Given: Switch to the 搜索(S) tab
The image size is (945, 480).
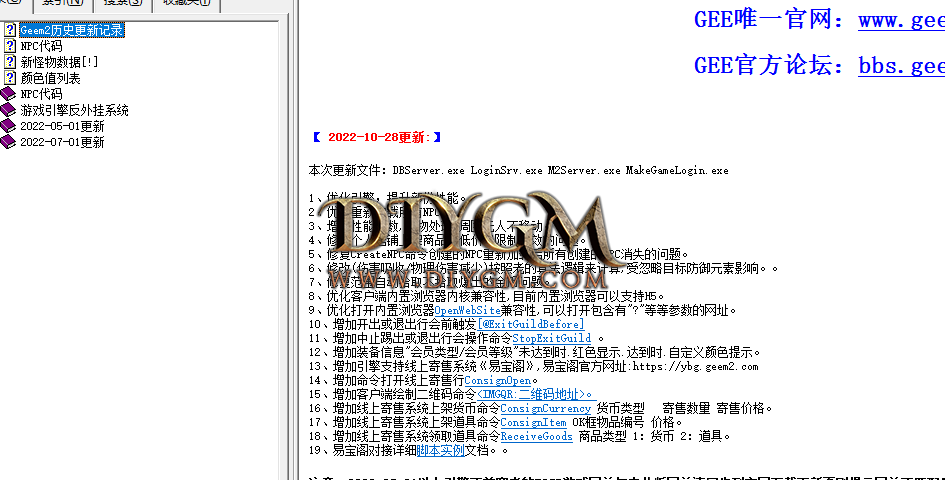Looking at the screenshot, I should point(123,4).
